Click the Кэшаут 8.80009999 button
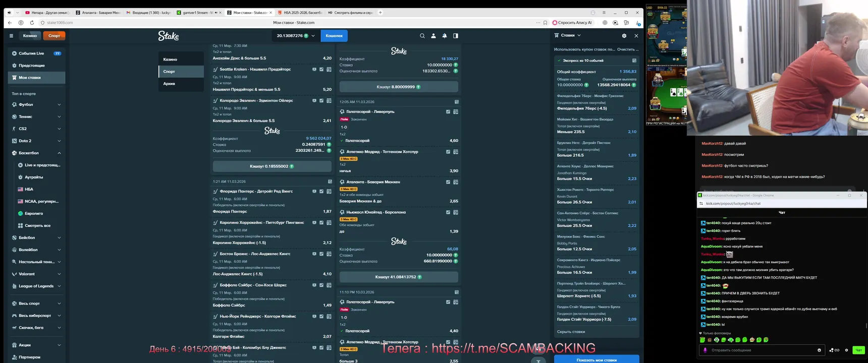Screen dimensions: 868x363 pos(399,87)
